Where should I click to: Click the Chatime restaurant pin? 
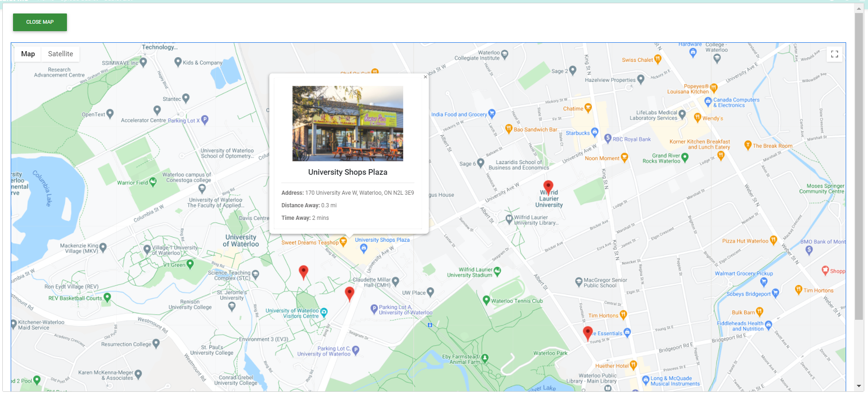tap(588, 108)
